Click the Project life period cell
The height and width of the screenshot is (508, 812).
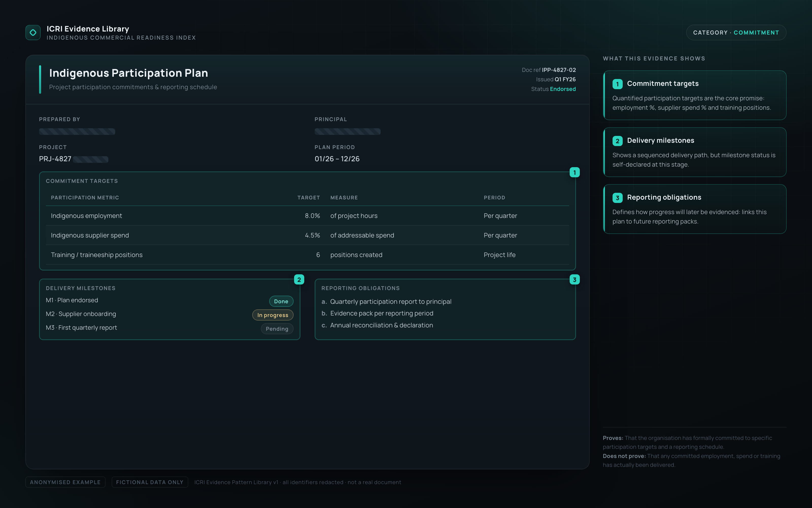pos(500,255)
